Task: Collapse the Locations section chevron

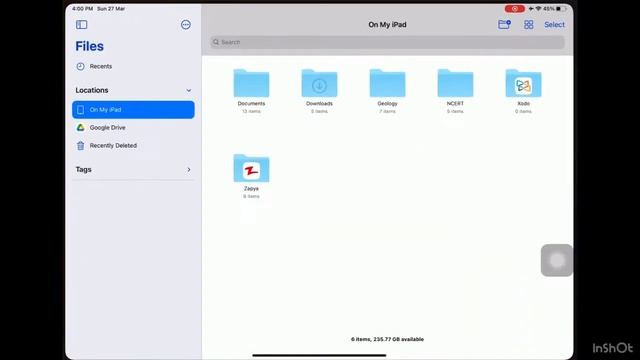Action: pyautogui.click(x=189, y=90)
